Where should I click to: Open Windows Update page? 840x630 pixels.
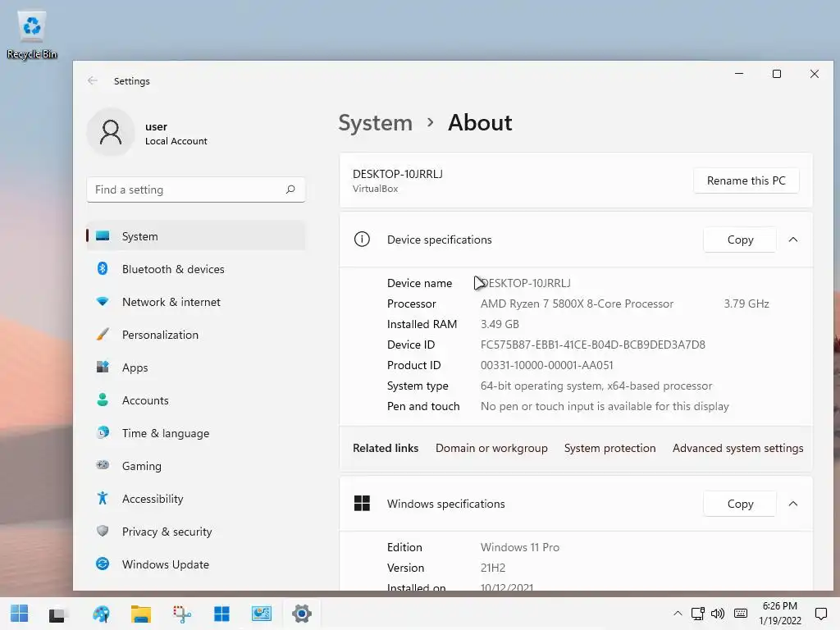coord(196,564)
